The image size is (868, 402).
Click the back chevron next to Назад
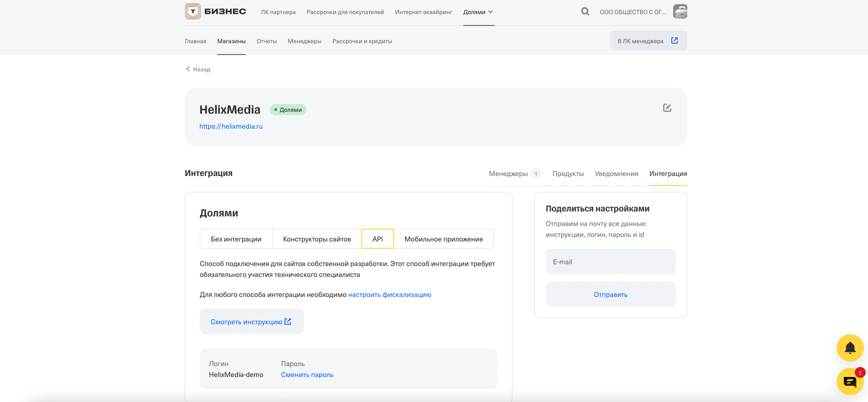pos(188,69)
